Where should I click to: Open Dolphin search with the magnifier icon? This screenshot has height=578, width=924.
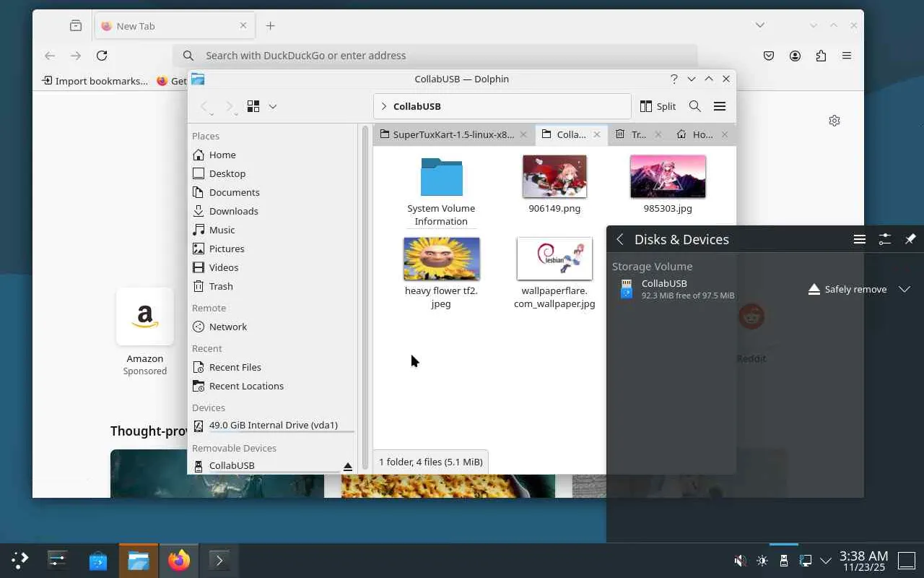click(x=694, y=106)
